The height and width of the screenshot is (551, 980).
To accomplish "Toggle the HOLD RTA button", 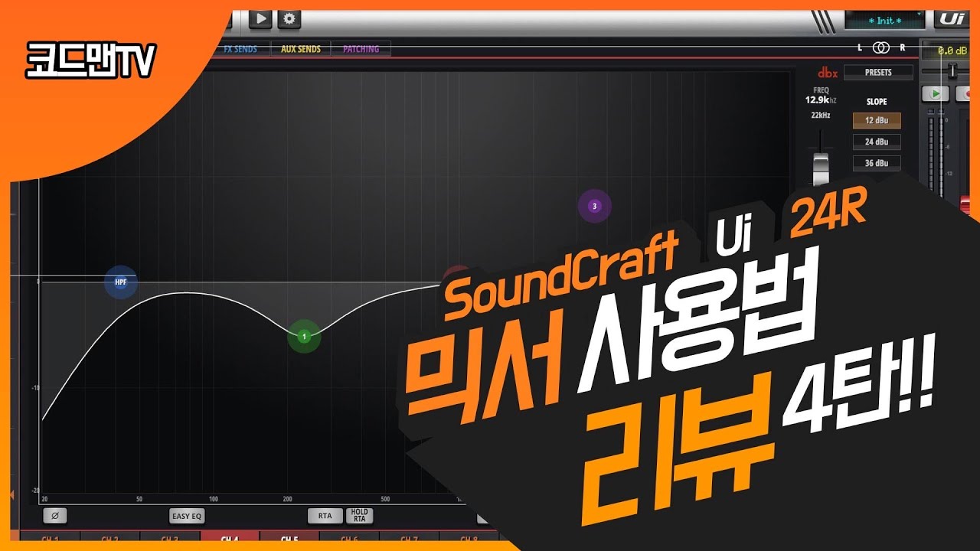I will [x=360, y=516].
